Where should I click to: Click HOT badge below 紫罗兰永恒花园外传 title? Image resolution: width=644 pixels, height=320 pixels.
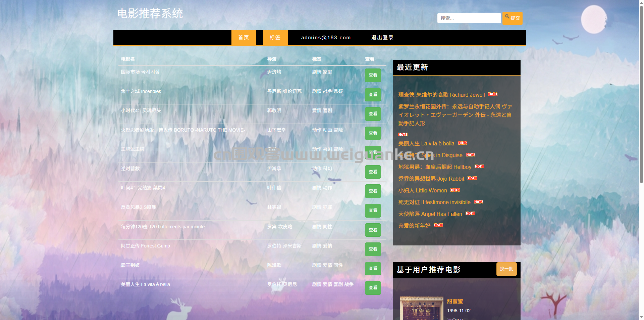pos(403,135)
